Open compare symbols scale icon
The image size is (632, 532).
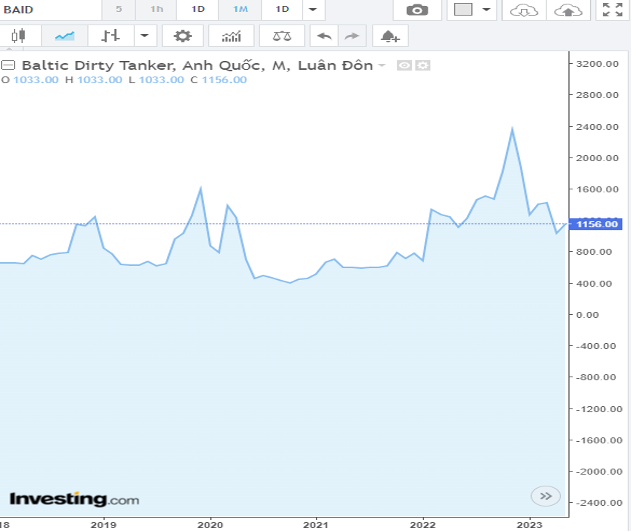(282, 36)
